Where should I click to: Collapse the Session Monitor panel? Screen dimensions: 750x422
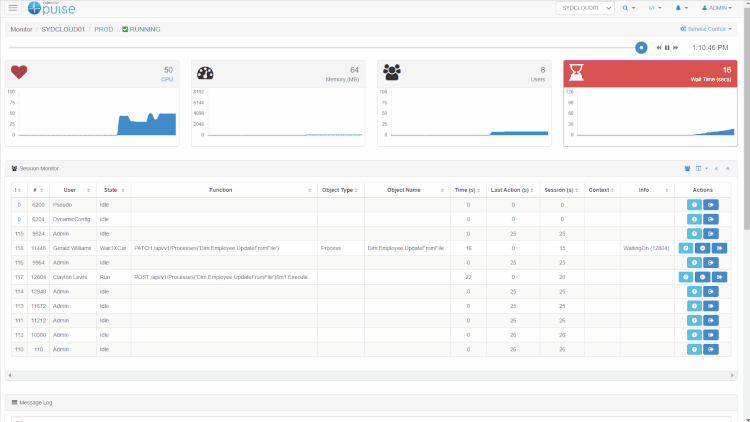727,168
